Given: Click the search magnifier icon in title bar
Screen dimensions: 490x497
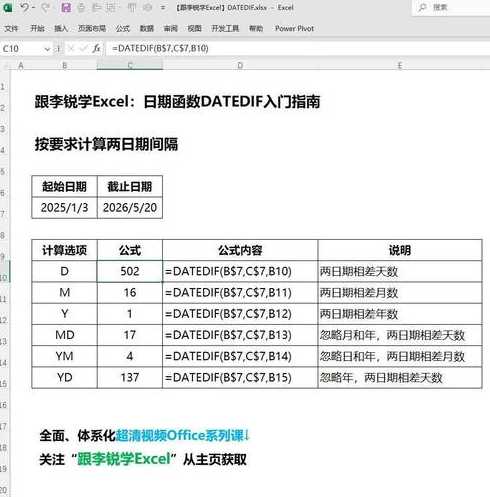Looking at the screenshot, I should point(423,7).
